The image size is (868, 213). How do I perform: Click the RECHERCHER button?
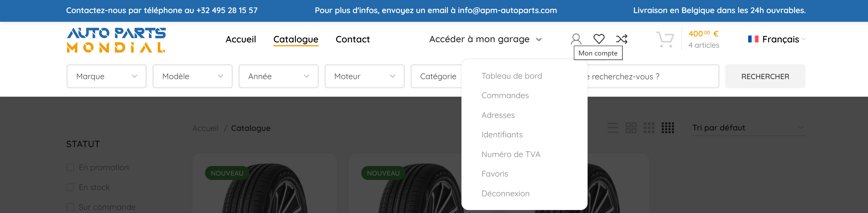coord(765,77)
